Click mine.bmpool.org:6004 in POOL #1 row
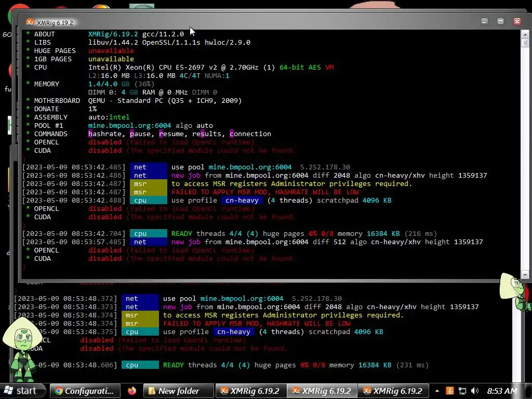Viewport: 532px width, 399px height. point(129,126)
